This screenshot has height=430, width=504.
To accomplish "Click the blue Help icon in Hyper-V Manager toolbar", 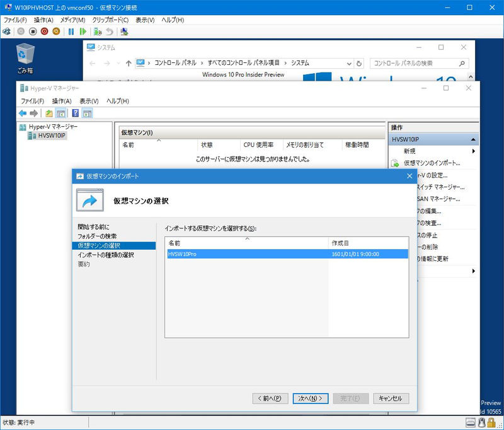I will (76, 113).
